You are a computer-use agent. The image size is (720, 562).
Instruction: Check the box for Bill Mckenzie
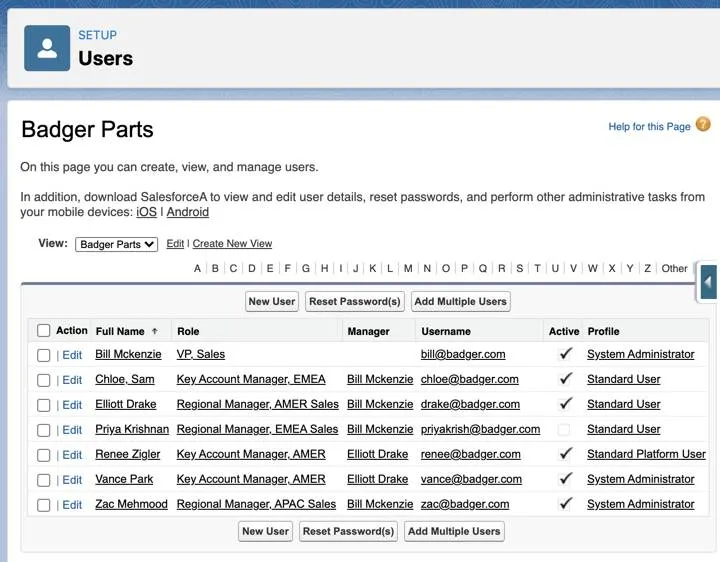pos(44,355)
